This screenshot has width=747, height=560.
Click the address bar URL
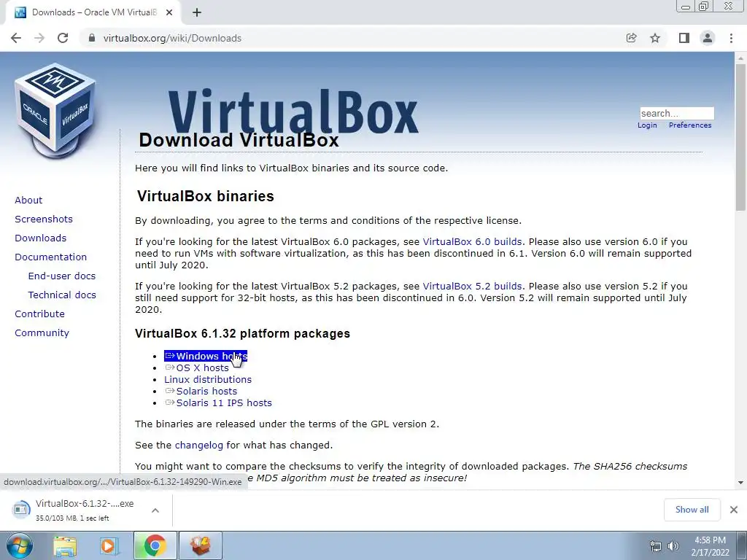click(x=172, y=38)
